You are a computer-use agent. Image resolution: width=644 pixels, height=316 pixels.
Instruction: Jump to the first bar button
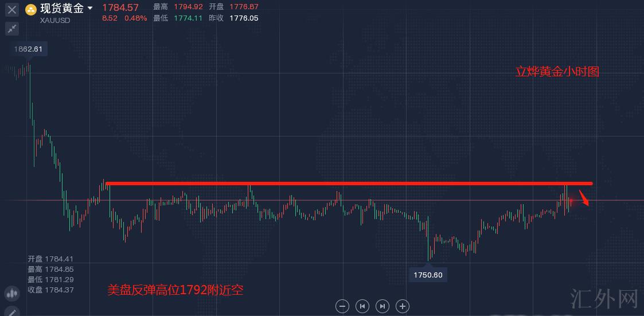[x=362, y=306]
